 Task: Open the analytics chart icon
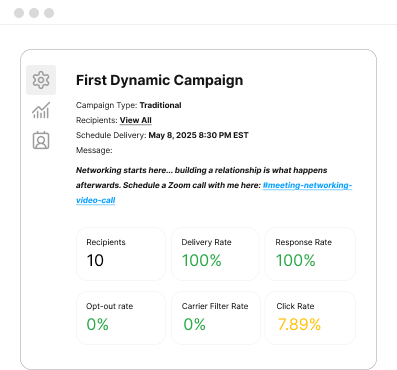coord(41,110)
